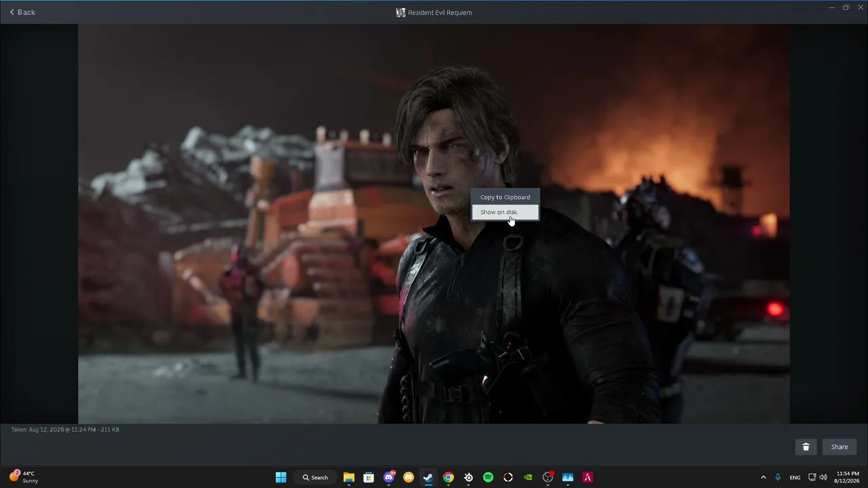
Task: Open SteelSeries app on the taskbar
Action: pos(469,477)
